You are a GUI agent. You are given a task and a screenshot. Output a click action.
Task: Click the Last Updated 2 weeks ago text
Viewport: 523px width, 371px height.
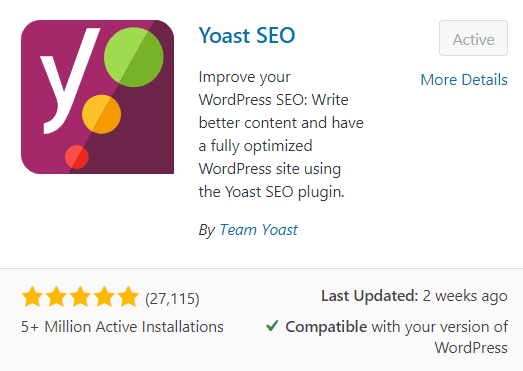click(414, 296)
